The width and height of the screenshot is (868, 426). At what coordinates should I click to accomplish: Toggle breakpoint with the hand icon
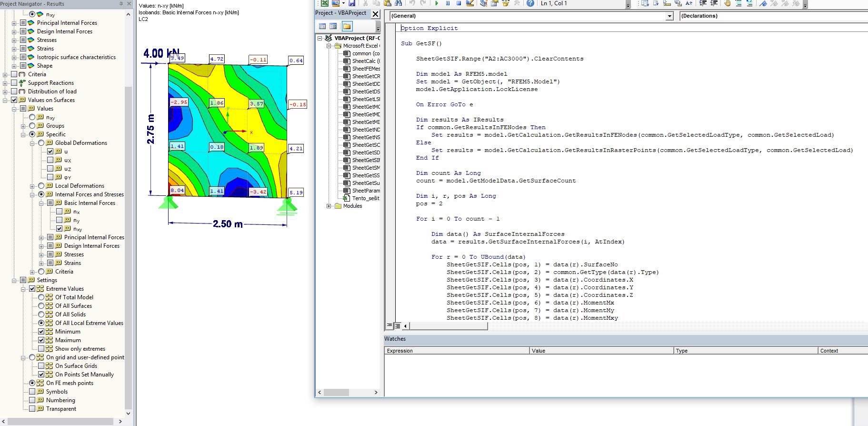[x=727, y=3]
